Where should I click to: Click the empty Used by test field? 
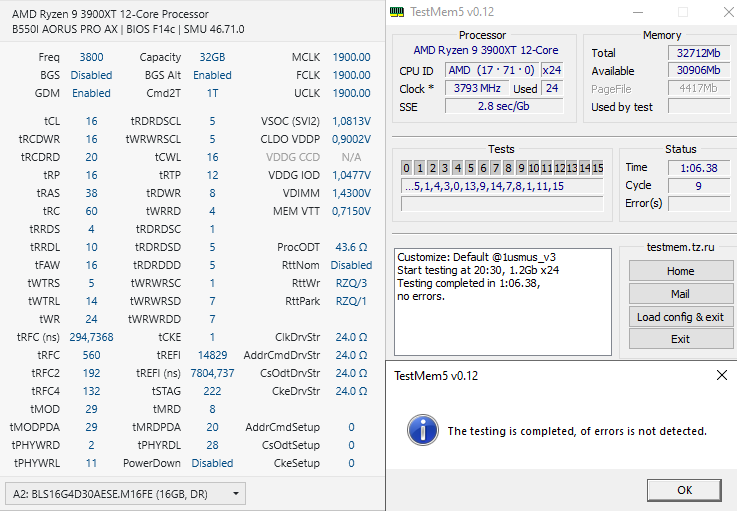(x=698, y=106)
